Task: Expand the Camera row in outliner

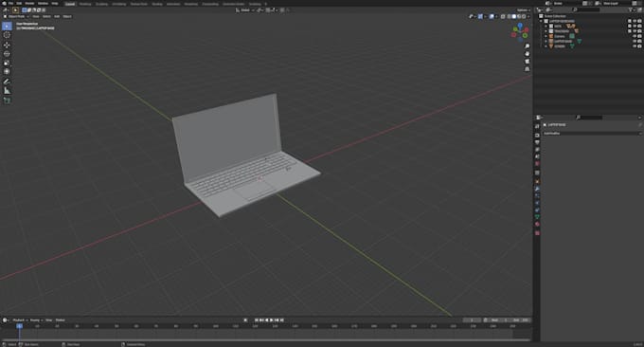Action: point(546,36)
